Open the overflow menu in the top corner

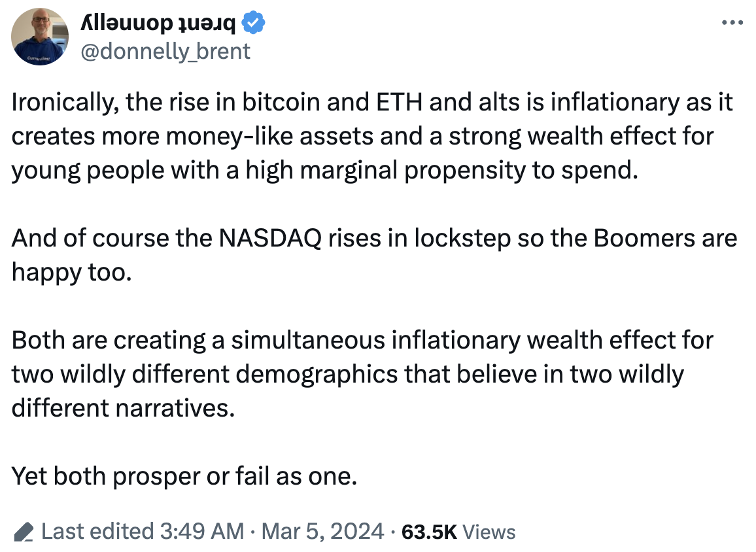coord(732,22)
